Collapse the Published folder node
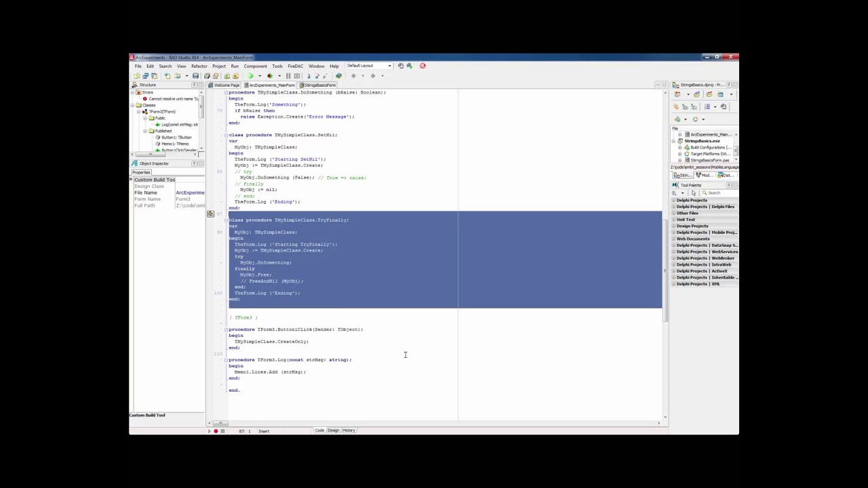Image resolution: width=868 pixels, height=488 pixels. tap(145, 131)
